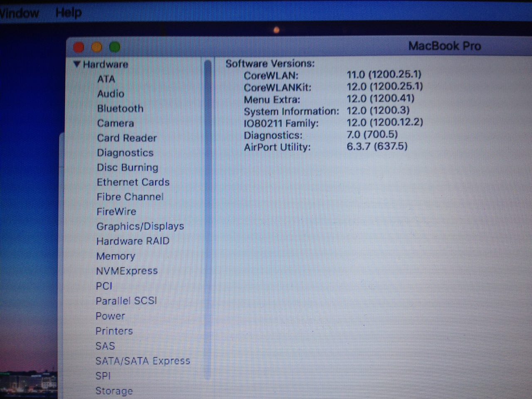Click the CoreWLAN version 11.0 (1200.25.1)

(x=384, y=74)
